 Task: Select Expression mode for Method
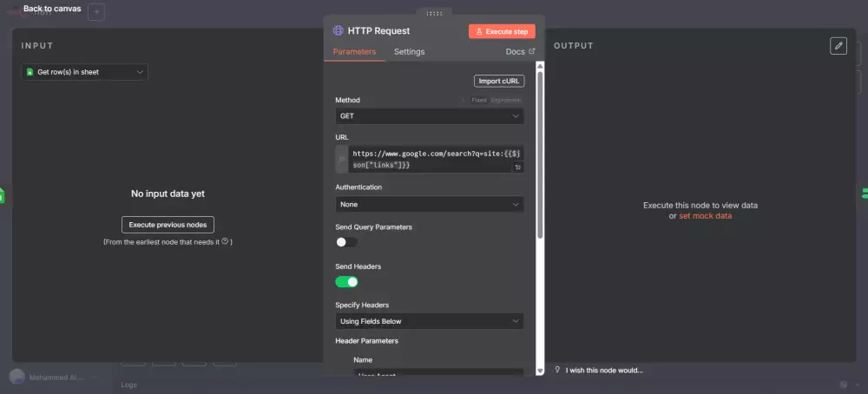[506, 100]
